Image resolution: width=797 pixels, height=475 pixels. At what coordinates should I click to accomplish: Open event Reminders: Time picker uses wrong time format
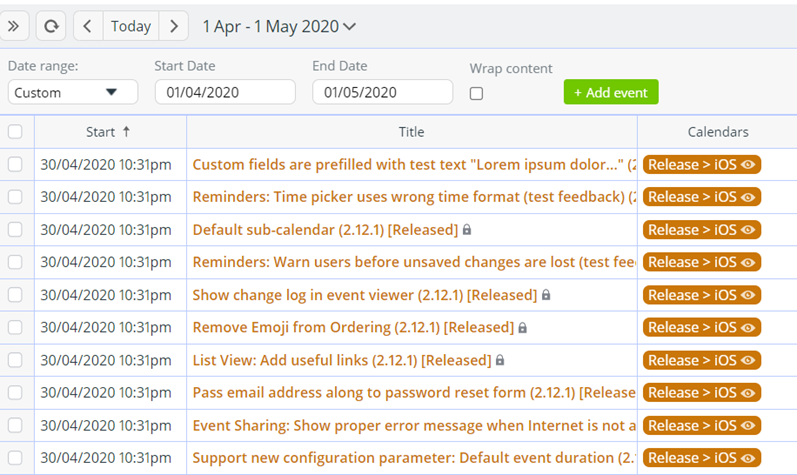click(414, 197)
